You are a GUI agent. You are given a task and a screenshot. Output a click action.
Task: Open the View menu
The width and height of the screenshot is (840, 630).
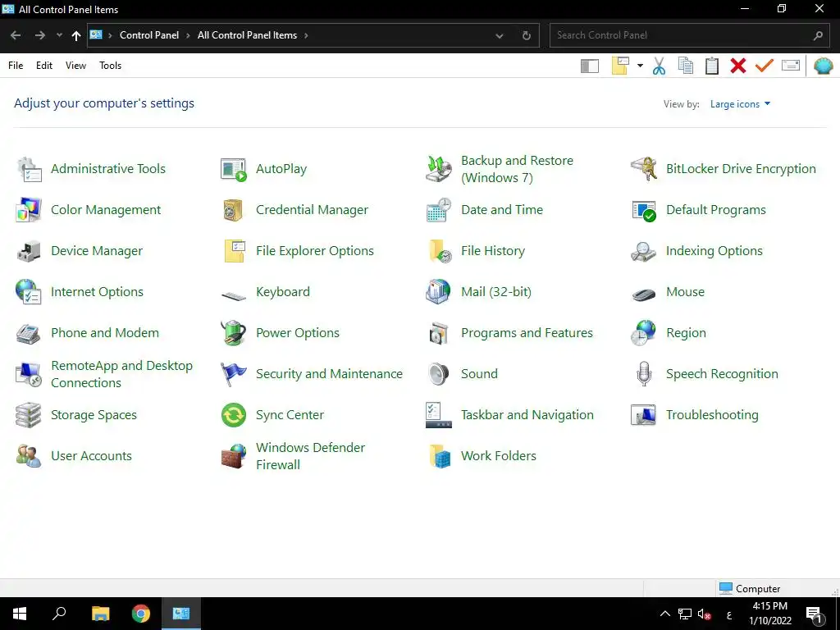coord(75,66)
